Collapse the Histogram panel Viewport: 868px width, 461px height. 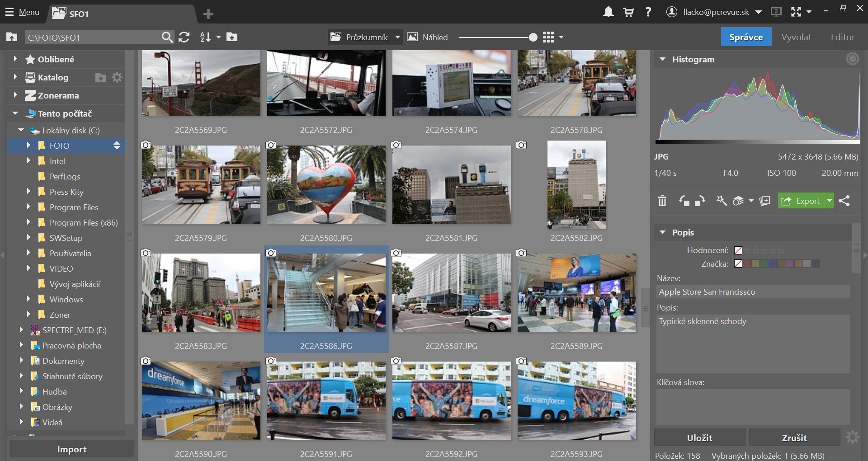point(662,59)
